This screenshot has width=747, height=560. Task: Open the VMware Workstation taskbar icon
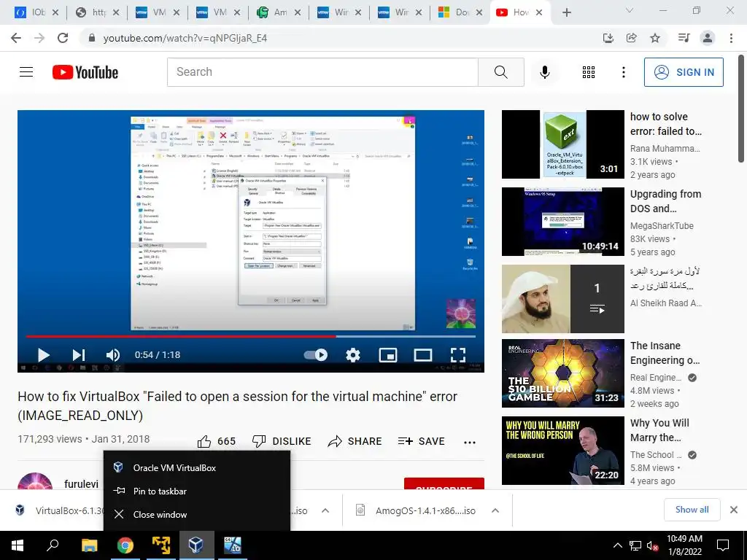pos(161,545)
